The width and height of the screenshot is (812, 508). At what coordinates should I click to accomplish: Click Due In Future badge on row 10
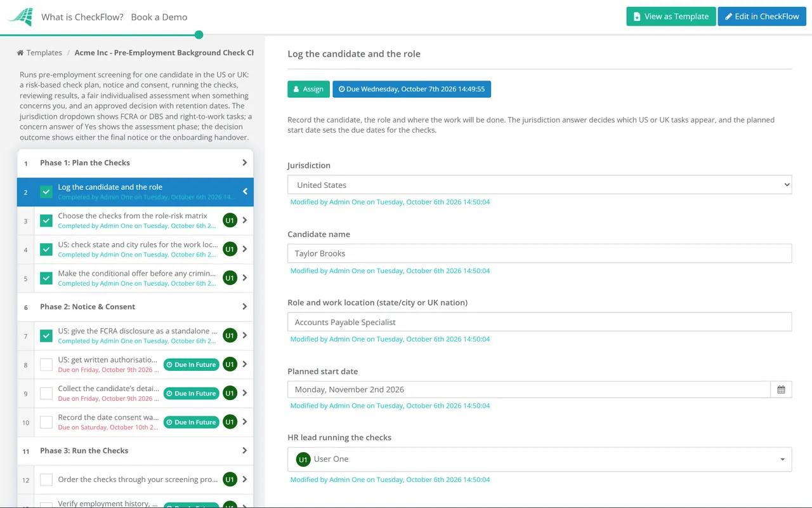191,422
